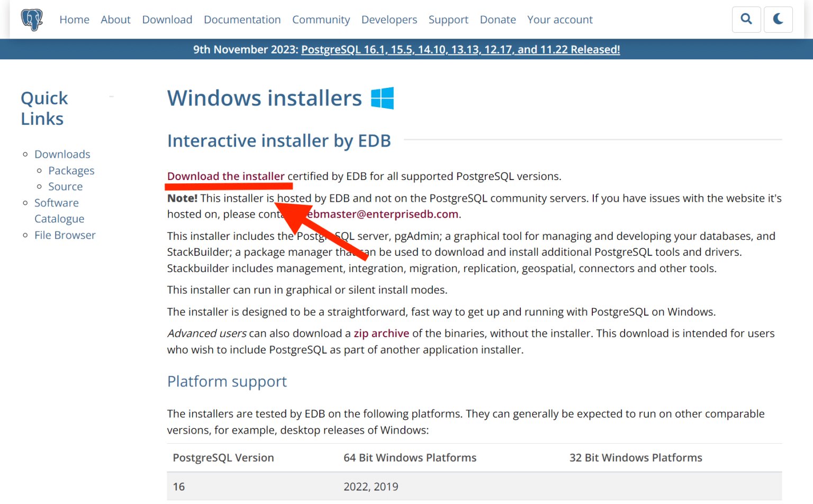Toggle dark mode moon icon

coord(778,20)
